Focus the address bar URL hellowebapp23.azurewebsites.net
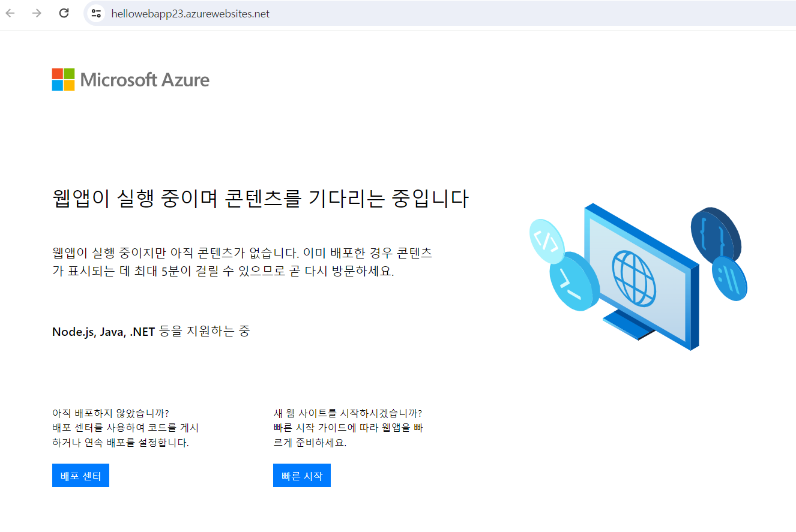This screenshot has width=796, height=532. tap(190, 14)
